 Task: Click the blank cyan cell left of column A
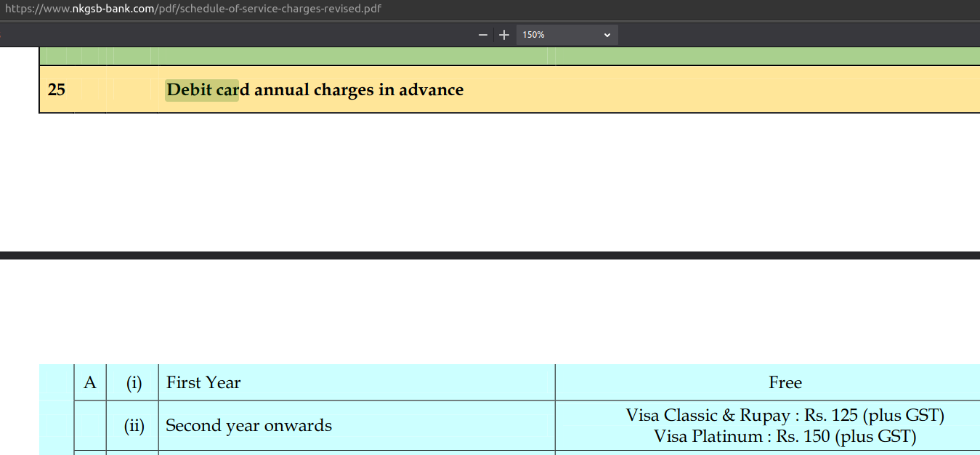point(57,407)
